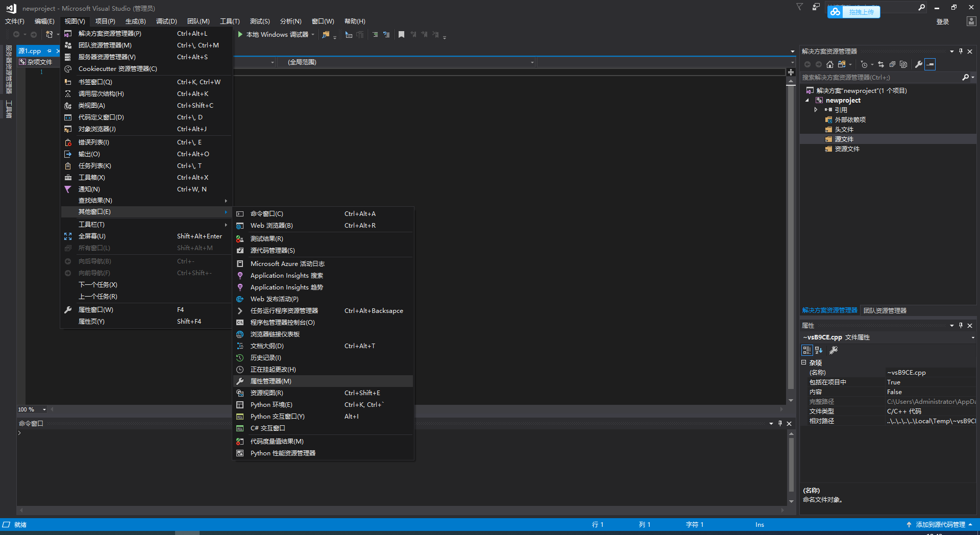Switch to the 解决方案资源管理器 bottom tab
This screenshot has width=980, height=535.
coord(830,310)
